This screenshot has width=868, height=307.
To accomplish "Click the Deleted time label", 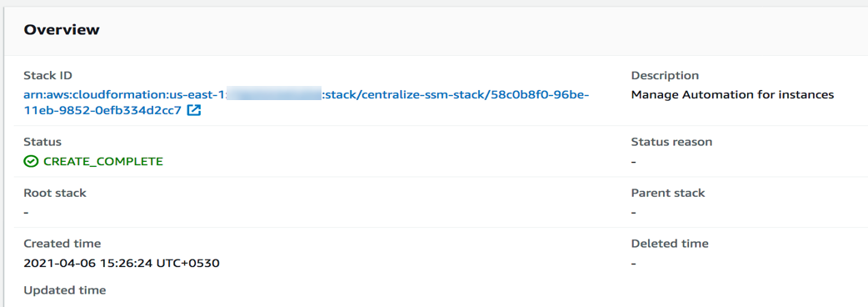I will 669,244.
